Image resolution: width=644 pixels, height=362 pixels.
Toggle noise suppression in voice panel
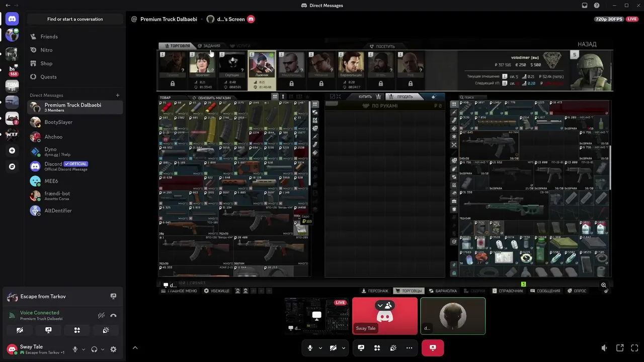[101, 315]
